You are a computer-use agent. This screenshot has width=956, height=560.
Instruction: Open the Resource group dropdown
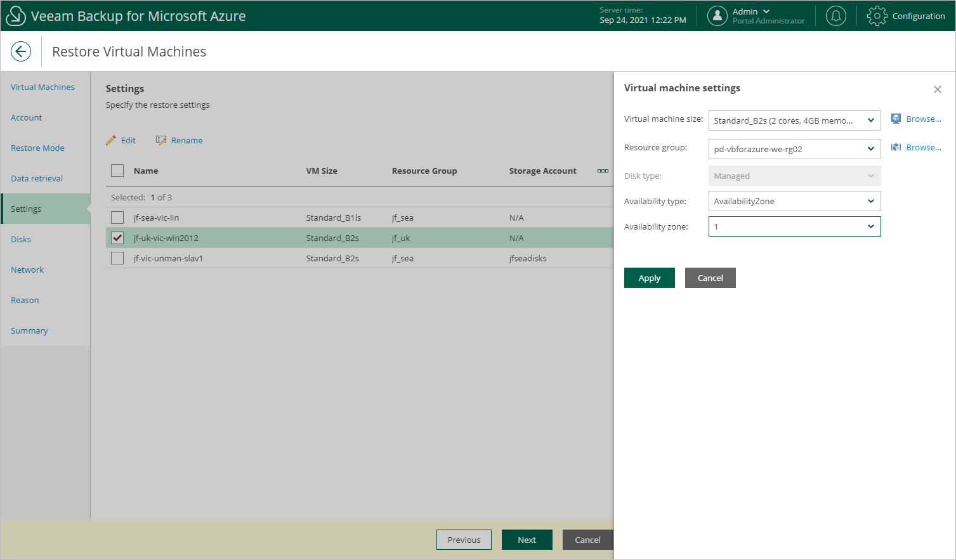tap(794, 149)
